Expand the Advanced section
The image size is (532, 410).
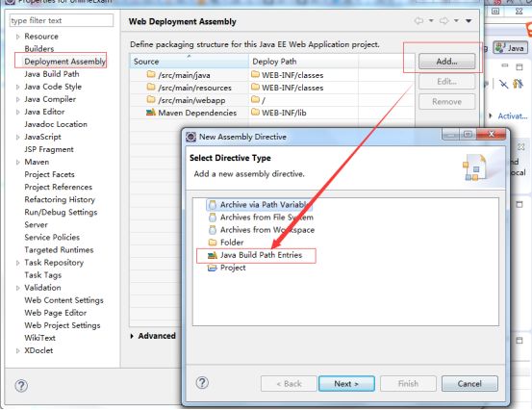coord(132,336)
